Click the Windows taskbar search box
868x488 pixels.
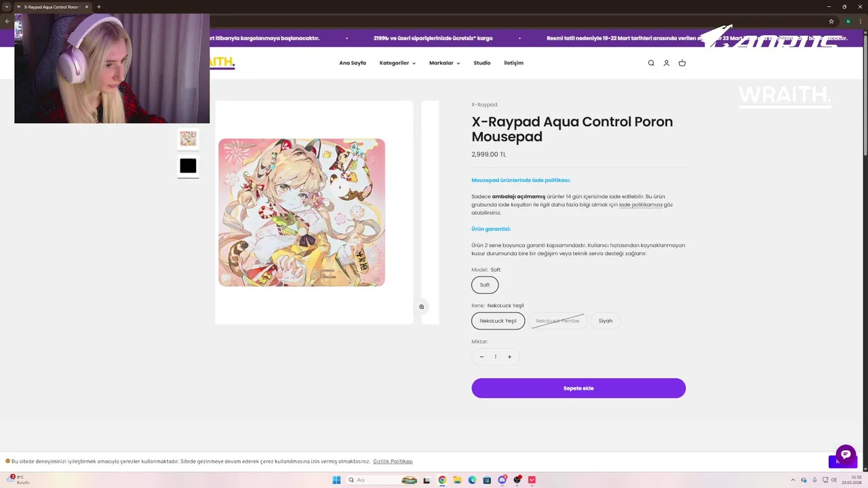coord(383,480)
